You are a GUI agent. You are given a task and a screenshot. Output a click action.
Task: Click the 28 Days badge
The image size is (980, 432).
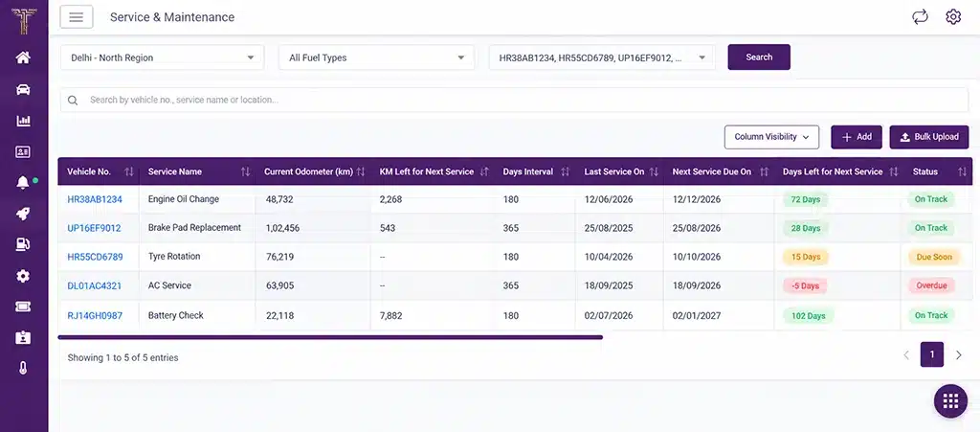point(806,228)
